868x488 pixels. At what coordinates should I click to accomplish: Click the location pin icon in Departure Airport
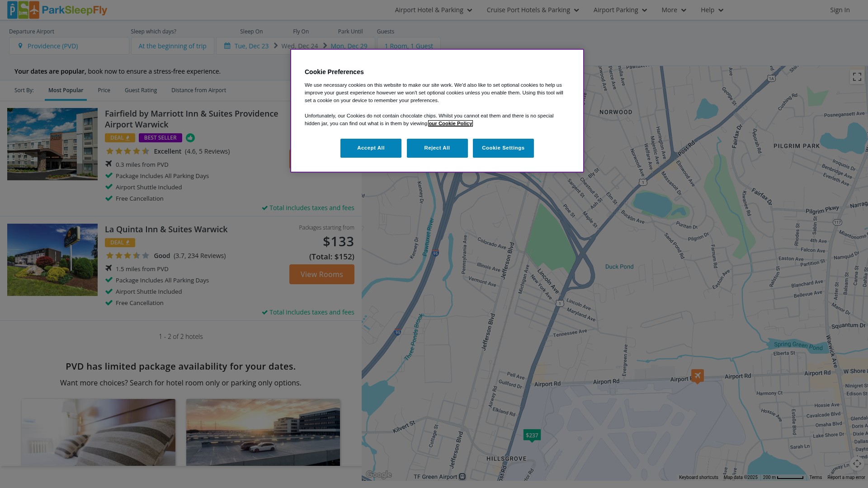point(20,46)
